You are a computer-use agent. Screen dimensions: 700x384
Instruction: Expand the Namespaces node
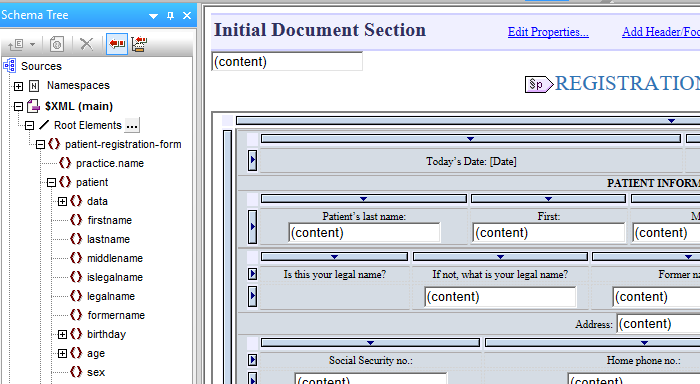click(18, 86)
